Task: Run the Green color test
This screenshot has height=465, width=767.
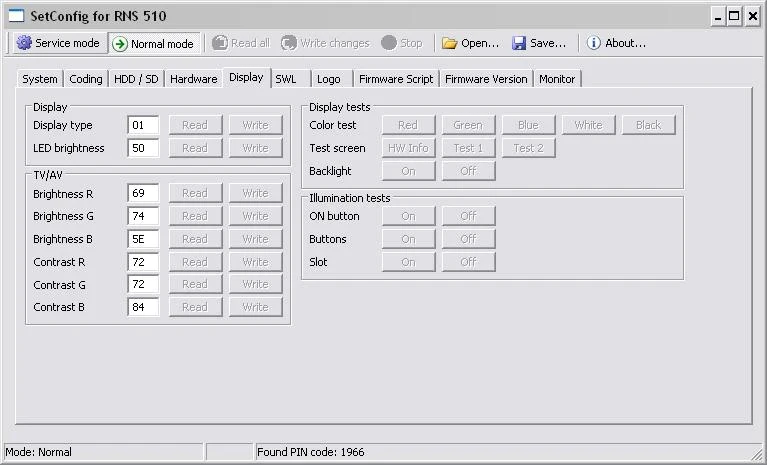Action: (x=469, y=125)
